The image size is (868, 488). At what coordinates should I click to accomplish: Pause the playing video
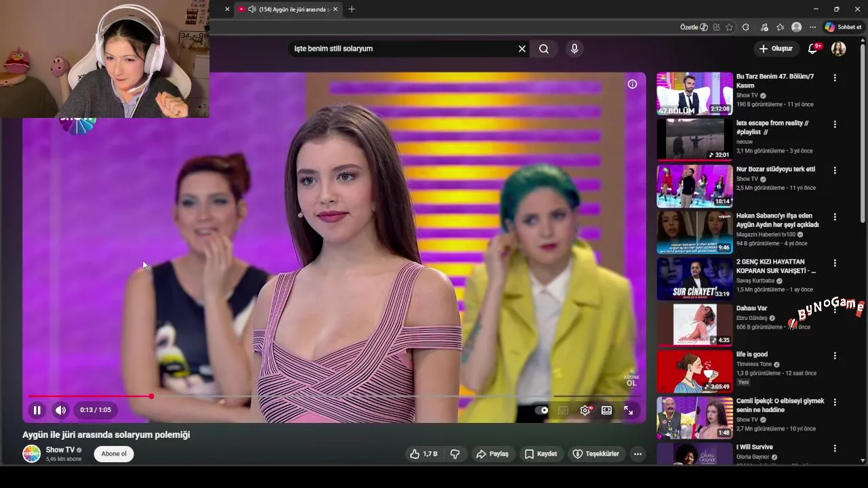coord(37,410)
